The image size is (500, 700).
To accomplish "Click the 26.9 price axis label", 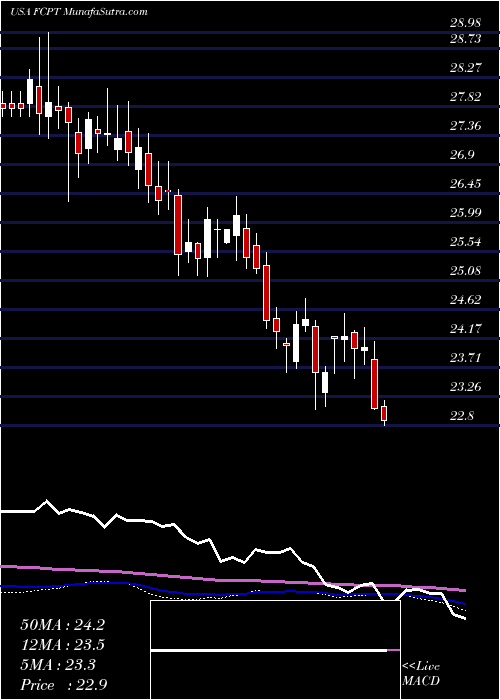I will tap(462, 155).
